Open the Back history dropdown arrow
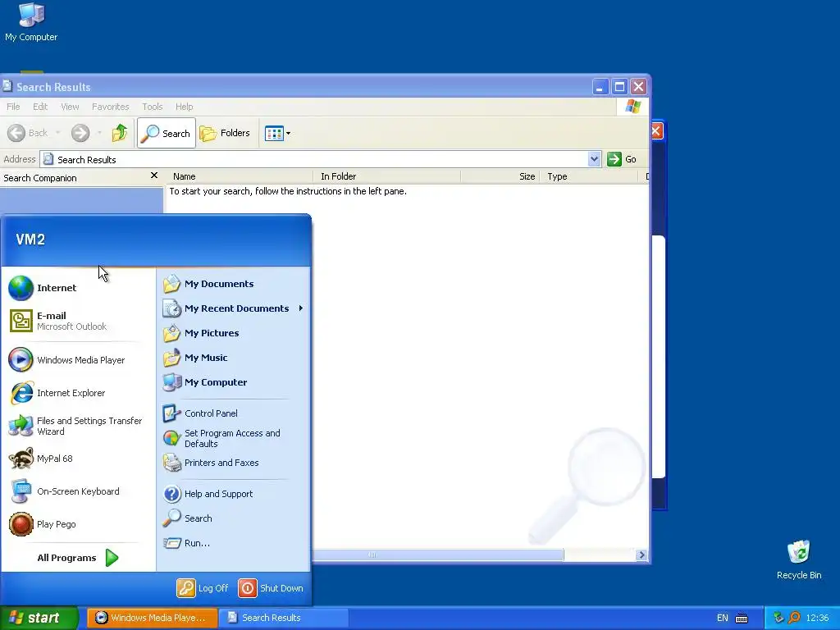 coord(58,133)
